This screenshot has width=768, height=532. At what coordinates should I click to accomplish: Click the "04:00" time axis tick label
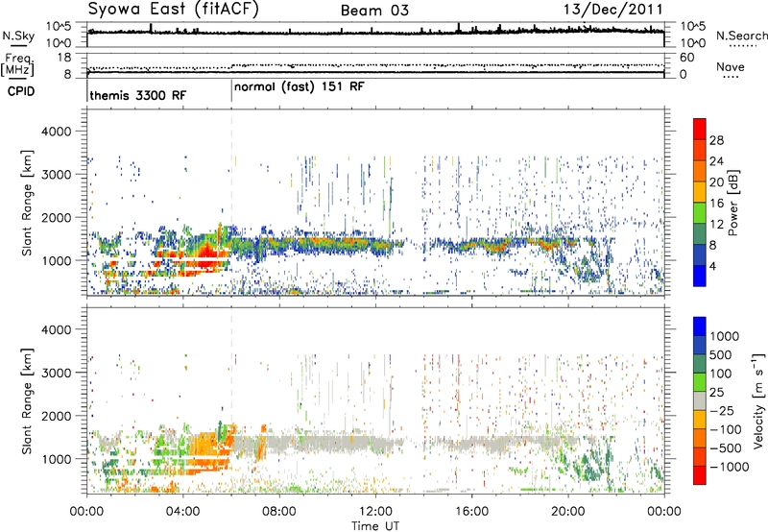183,512
